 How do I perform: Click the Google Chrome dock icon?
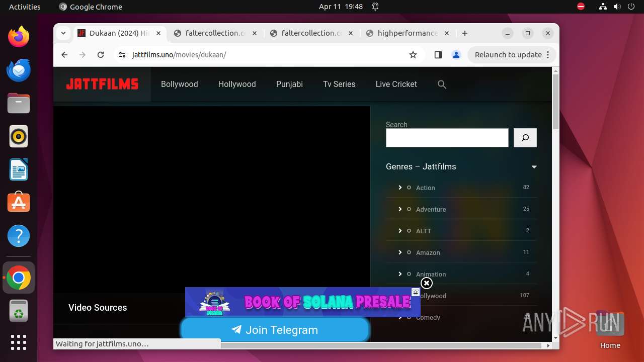click(x=19, y=278)
